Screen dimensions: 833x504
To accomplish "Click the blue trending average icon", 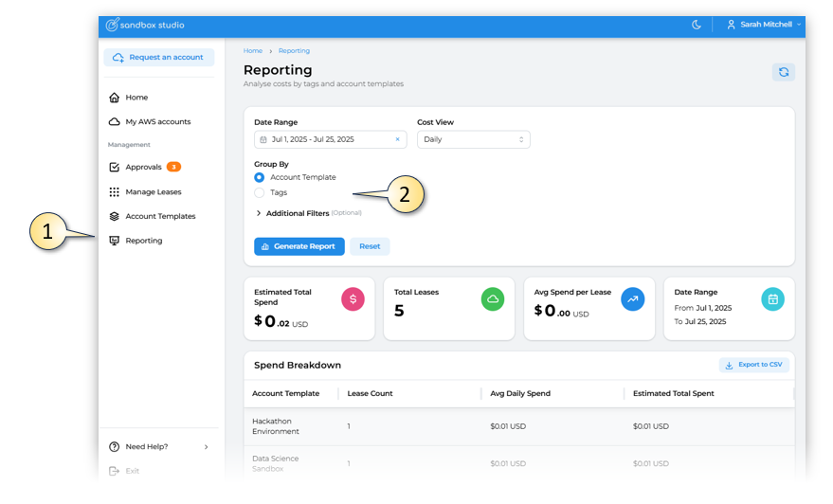I will coord(632,299).
